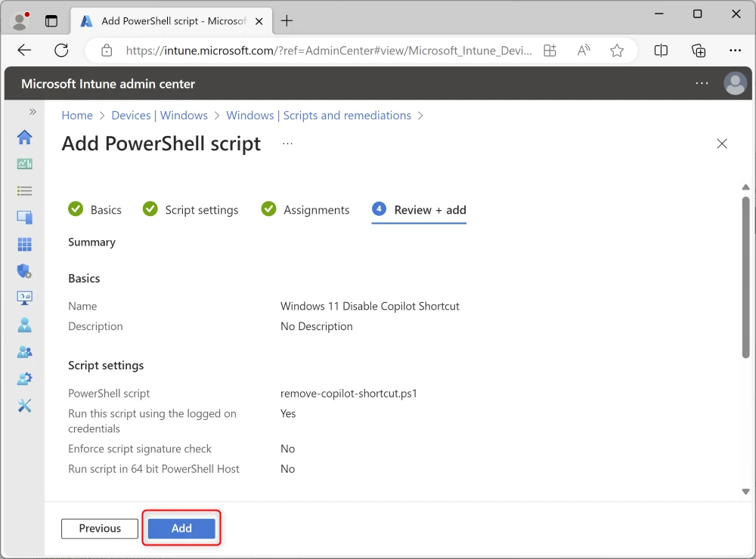
Task: Open the Groups icon in the sidebar
Action: click(25, 352)
